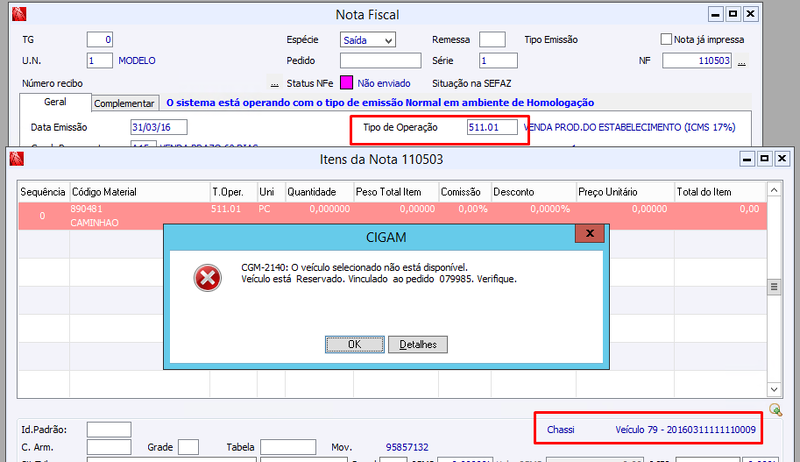The height and width of the screenshot is (462, 800).
Task: Click the Comissão column header
Action: (465, 192)
